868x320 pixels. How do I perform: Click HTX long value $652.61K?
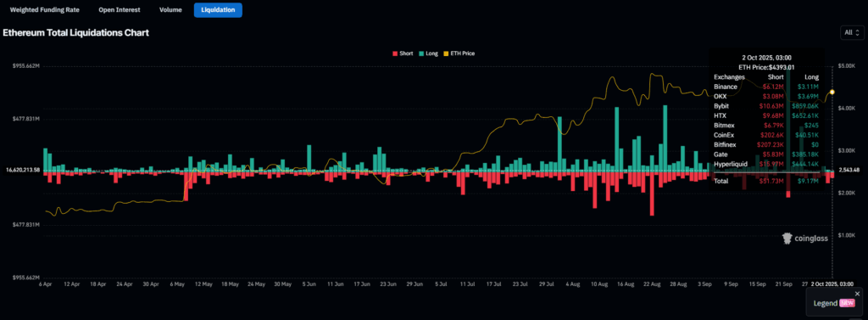coord(805,116)
